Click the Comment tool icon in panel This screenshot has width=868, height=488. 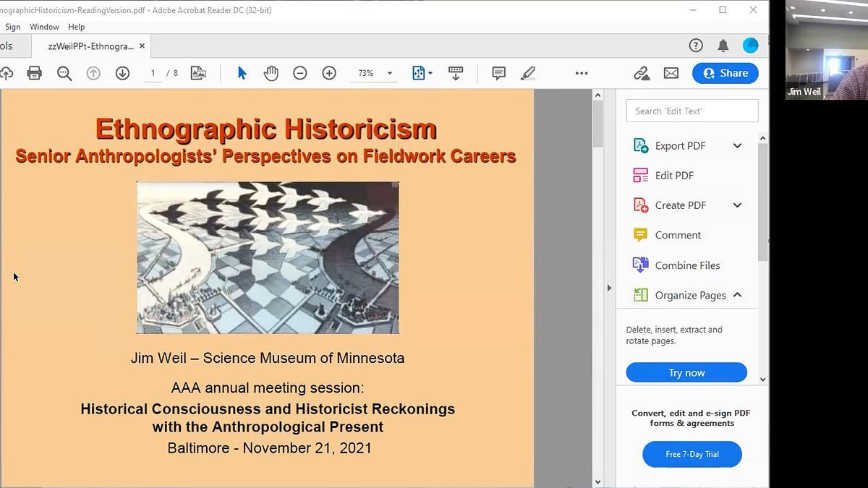[x=640, y=235]
